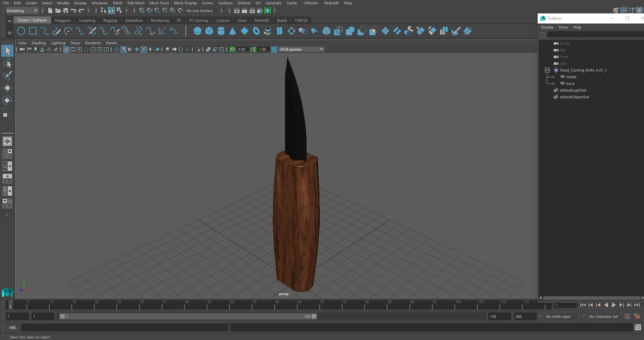Open the Mesh Tools menu
The height and width of the screenshot is (340, 644).
point(159,3)
